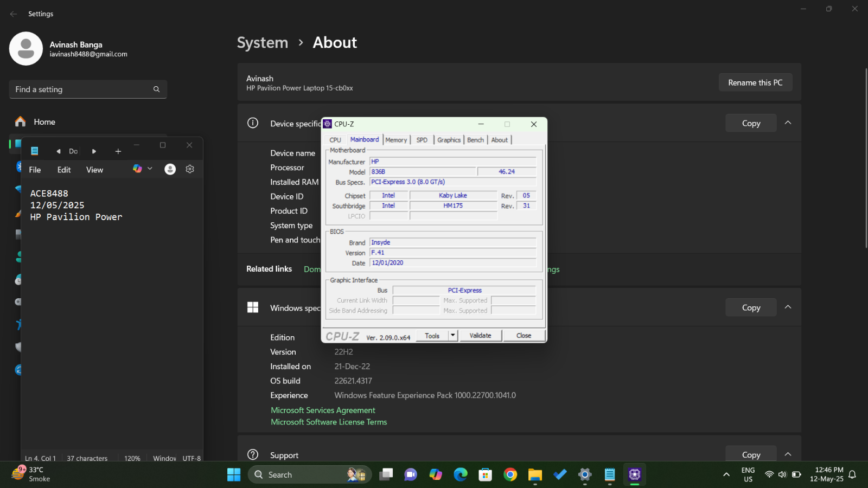The image size is (868, 488).
Task: Show hidden system tray icons
Action: [x=726, y=474]
